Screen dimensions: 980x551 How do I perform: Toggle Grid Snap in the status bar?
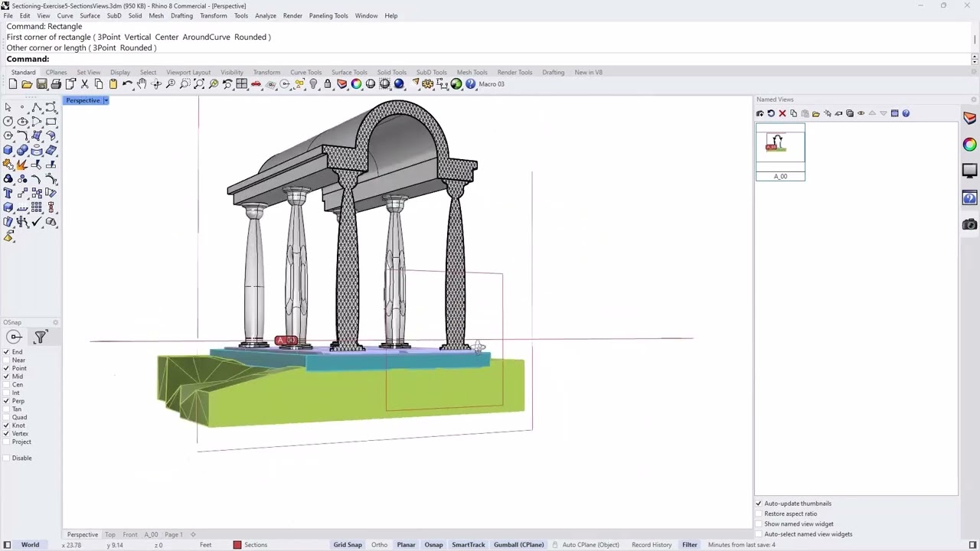pyautogui.click(x=348, y=545)
